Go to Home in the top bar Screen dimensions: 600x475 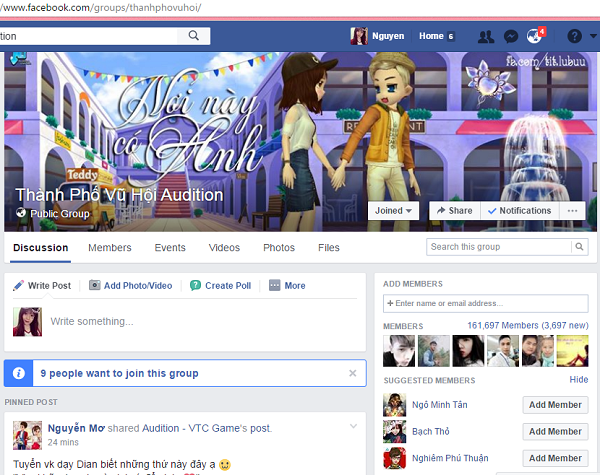(431, 36)
